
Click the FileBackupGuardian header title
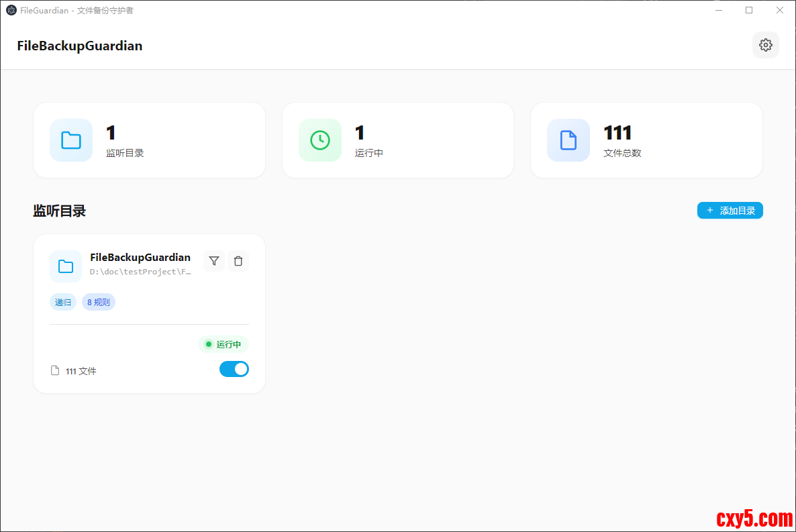click(80, 46)
